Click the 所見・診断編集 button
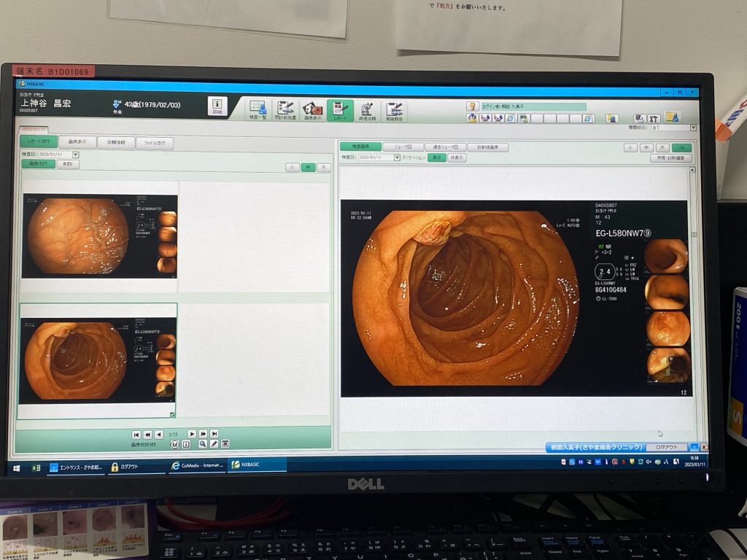The image size is (747, 560). 671,158
